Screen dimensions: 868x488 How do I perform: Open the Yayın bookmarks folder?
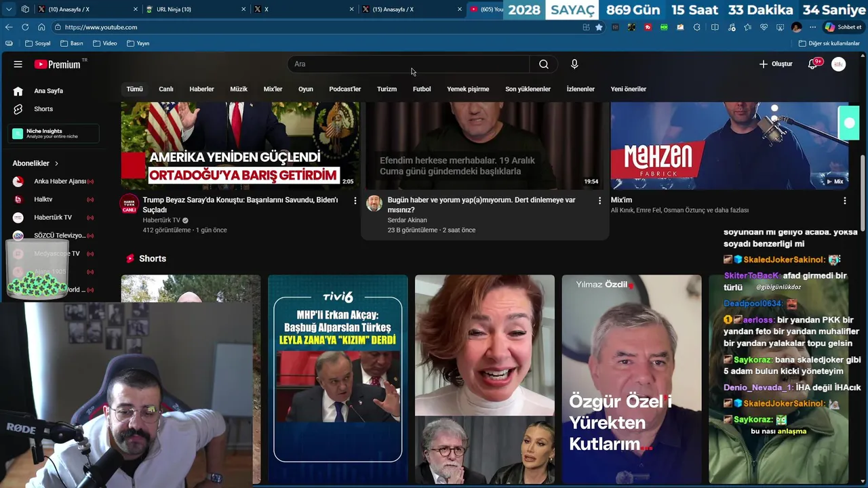point(138,43)
